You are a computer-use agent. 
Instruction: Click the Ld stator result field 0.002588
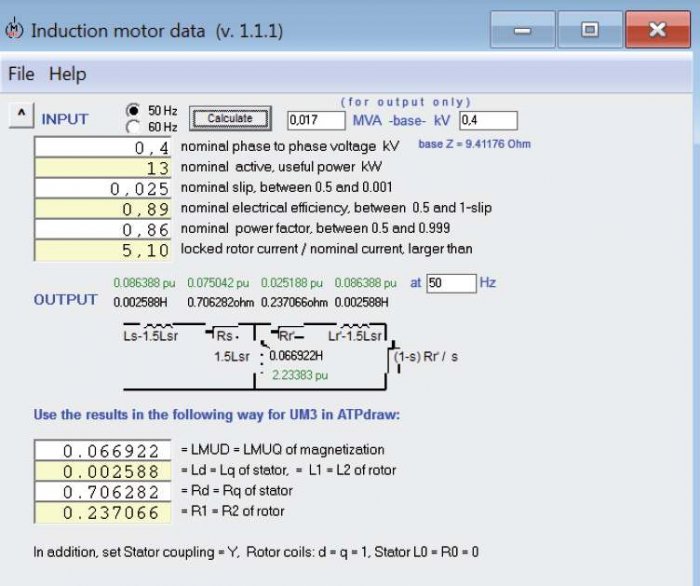pos(103,471)
